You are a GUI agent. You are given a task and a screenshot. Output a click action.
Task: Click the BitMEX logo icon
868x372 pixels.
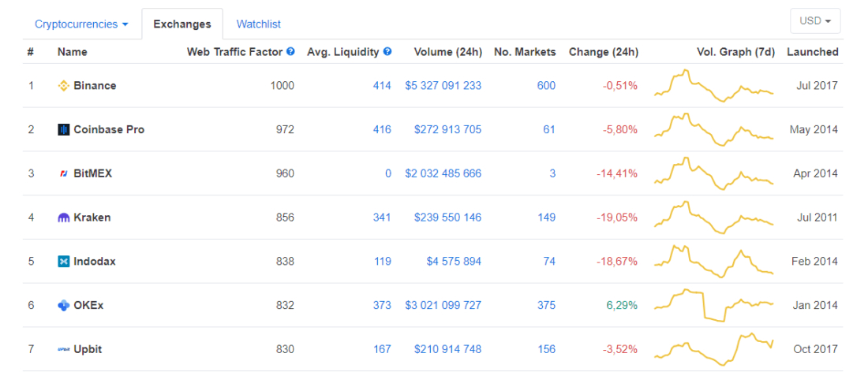click(64, 173)
